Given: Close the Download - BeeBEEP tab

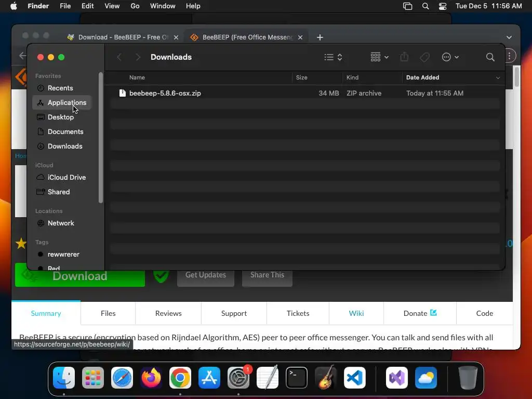Looking at the screenshot, I should 176,37.
